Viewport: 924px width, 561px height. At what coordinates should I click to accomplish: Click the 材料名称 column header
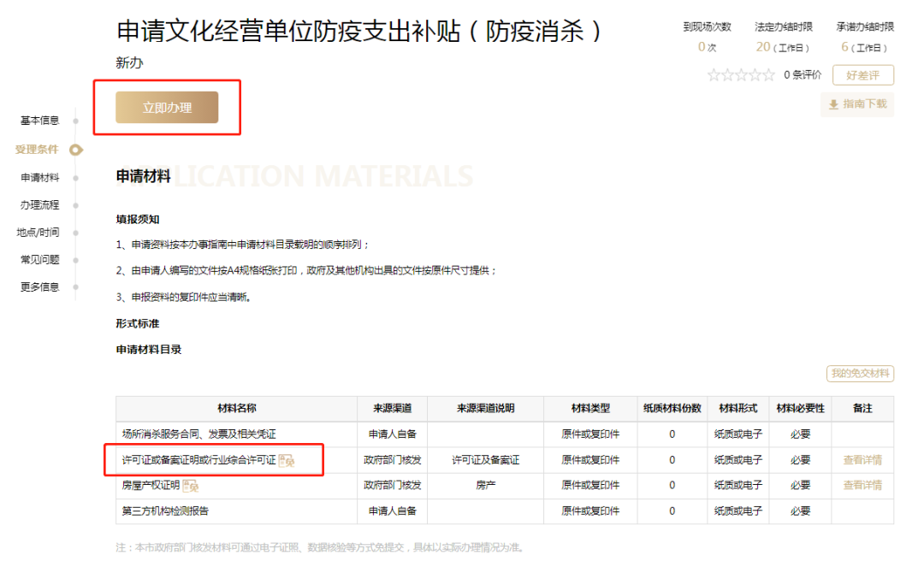237,409
